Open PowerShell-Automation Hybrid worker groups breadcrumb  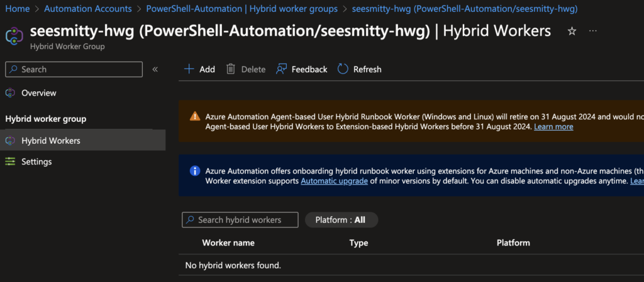pyautogui.click(x=242, y=9)
